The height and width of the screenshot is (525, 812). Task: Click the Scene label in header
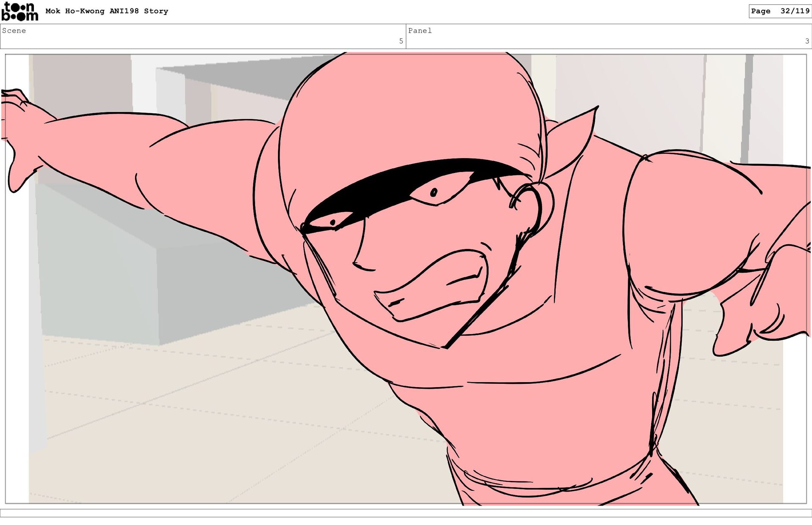coord(14,30)
